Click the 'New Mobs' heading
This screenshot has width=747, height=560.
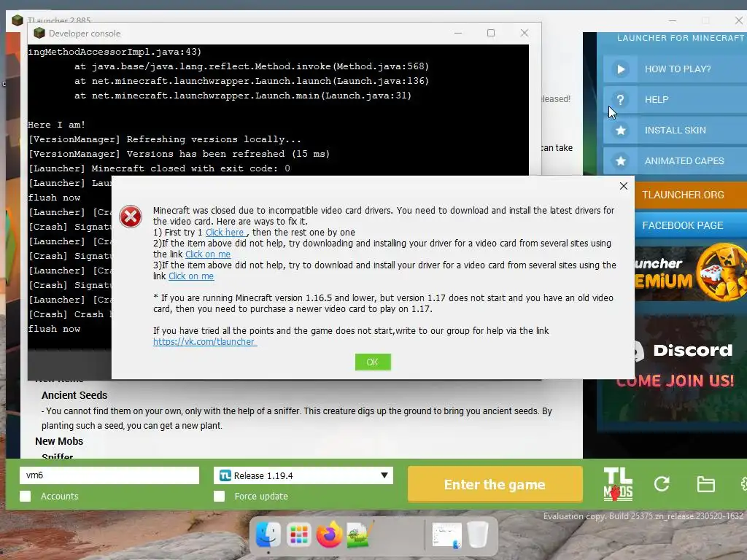point(59,441)
